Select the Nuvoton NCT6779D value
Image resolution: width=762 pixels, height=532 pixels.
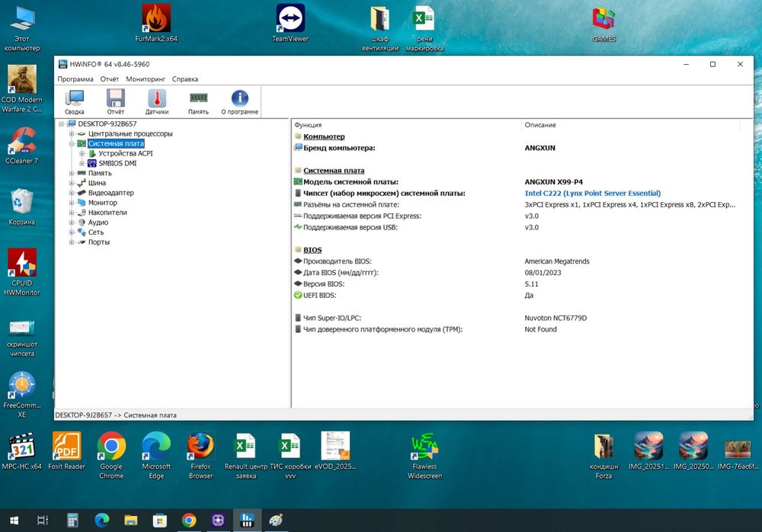555,318
